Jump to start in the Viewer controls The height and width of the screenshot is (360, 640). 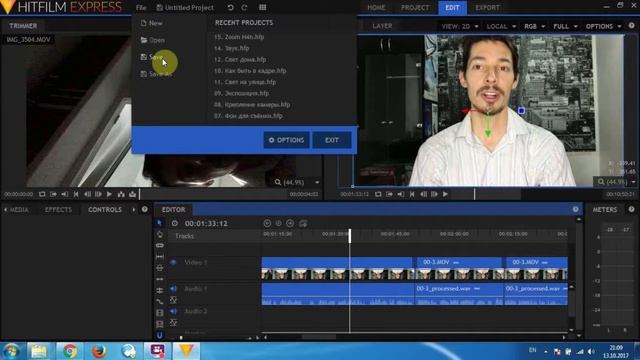[x=412, y=194]
